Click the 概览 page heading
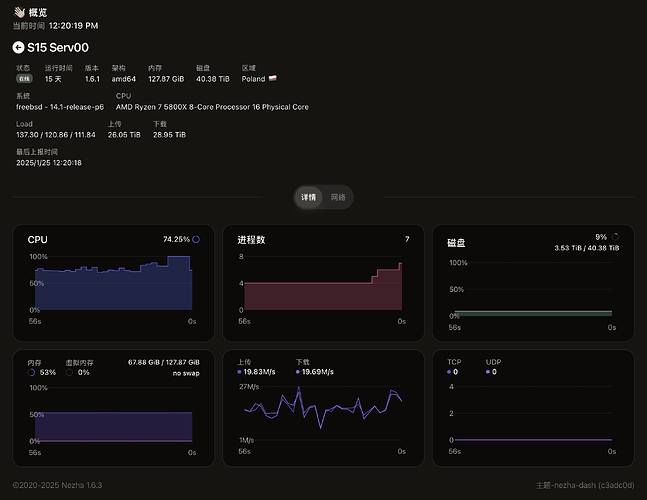The height and width of the screenshot is (500, 647). 38,13
